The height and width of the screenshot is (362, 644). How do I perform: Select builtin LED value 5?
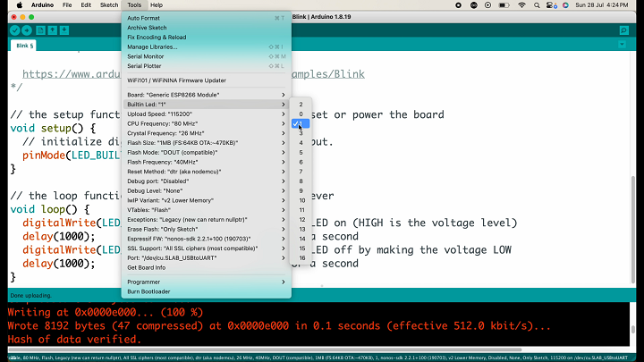pos(301,152)
